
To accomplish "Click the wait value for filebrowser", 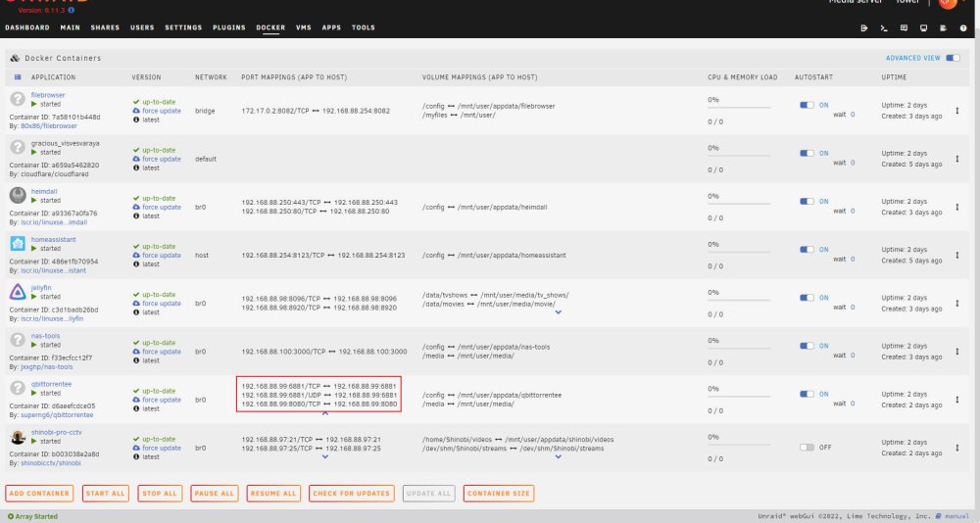I will 853,115.
